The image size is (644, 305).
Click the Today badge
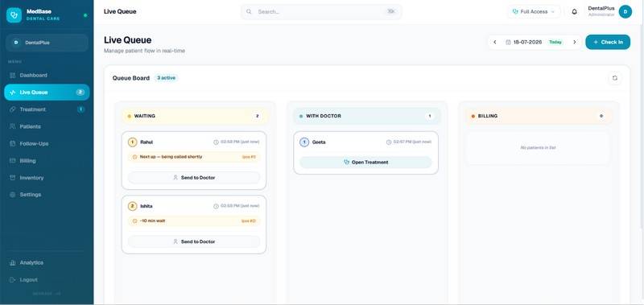(x=555, y=43)
